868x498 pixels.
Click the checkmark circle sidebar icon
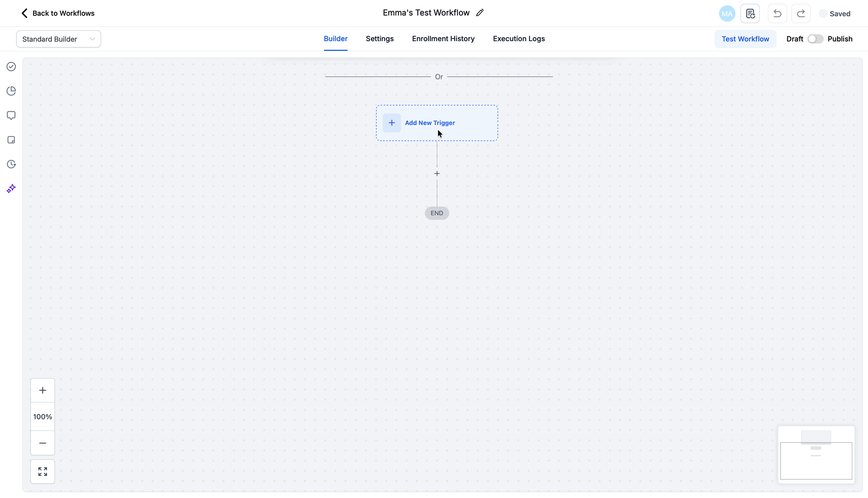(11, 67)
